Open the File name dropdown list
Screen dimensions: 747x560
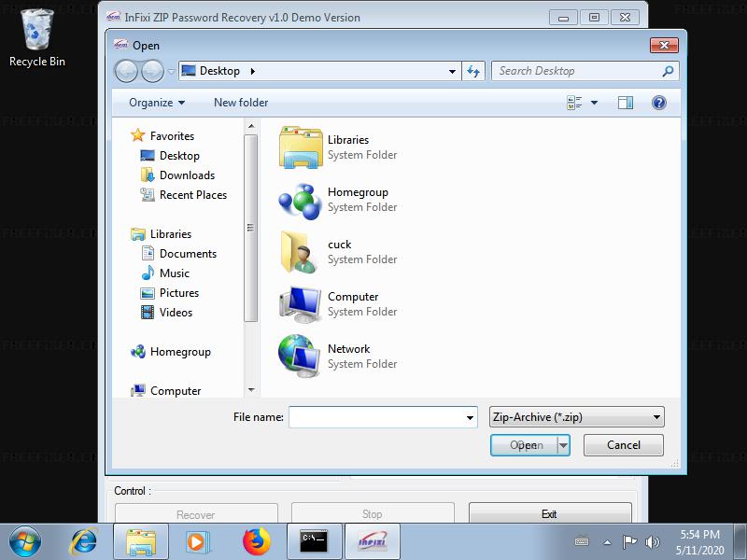[470, 417]
